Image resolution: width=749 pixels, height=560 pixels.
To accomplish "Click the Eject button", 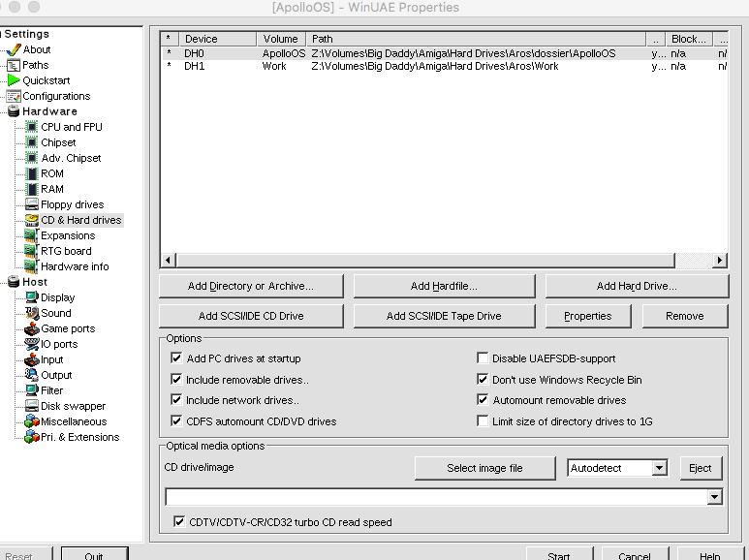I will point(701,468).
